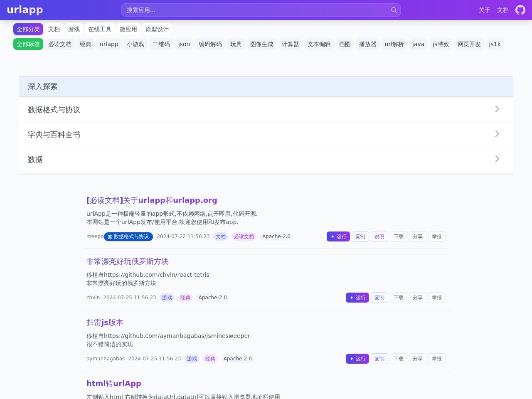Open 扫雷js版本 title
Viewport: 532px width, 399px height.
click(x=105, y=323)
